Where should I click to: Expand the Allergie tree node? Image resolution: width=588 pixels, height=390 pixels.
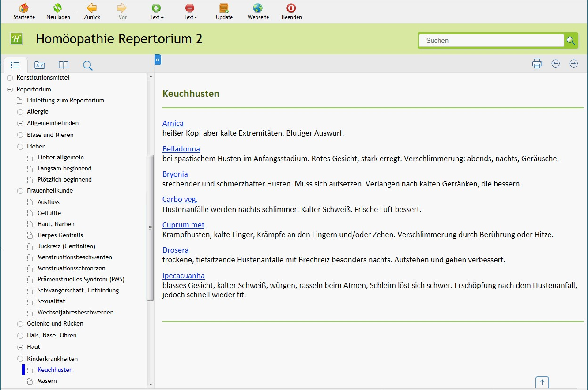(x=20, y=112)
